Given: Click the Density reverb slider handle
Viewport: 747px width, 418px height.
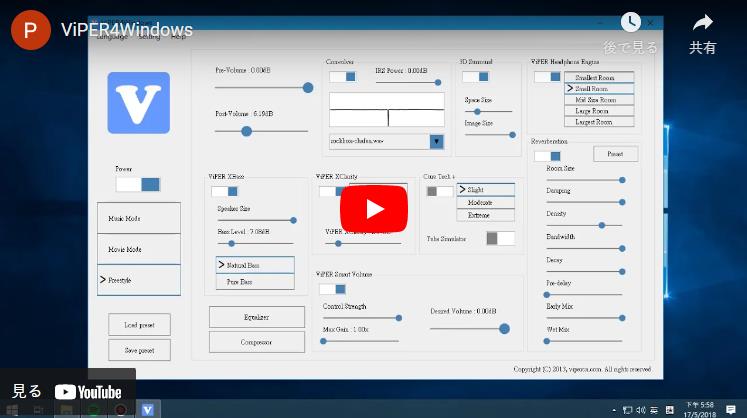Looking at the screenshot, I should [602, 225].
